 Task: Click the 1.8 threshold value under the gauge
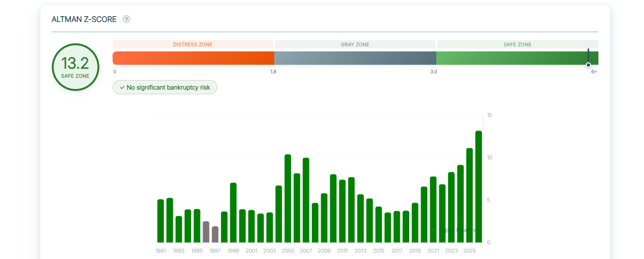point(273,72)
